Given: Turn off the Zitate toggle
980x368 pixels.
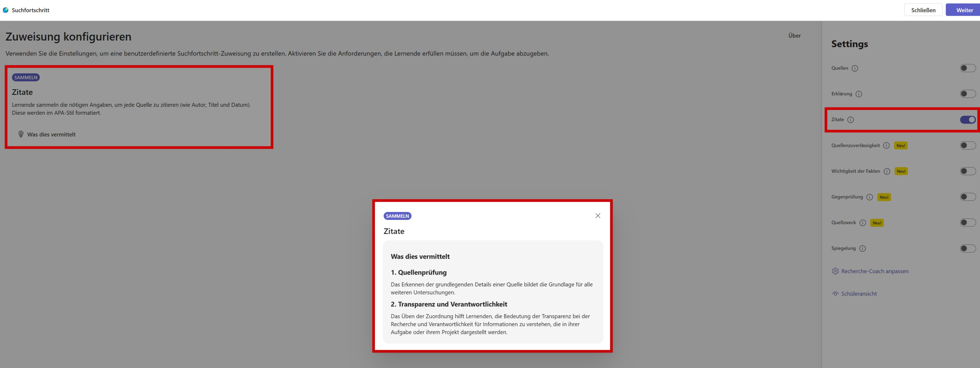Looking at the screenshot, I should pos(967,120).
